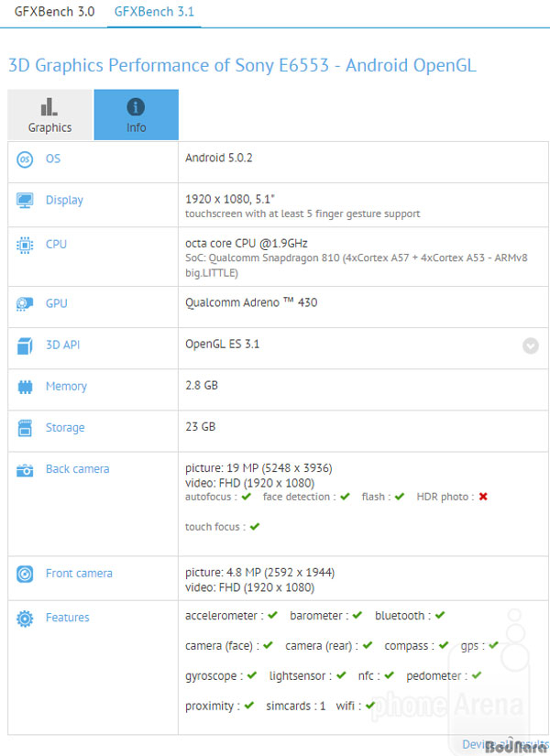Click the CPU chip icon
This screenshot has height=756, width=550.
[25, 245]
